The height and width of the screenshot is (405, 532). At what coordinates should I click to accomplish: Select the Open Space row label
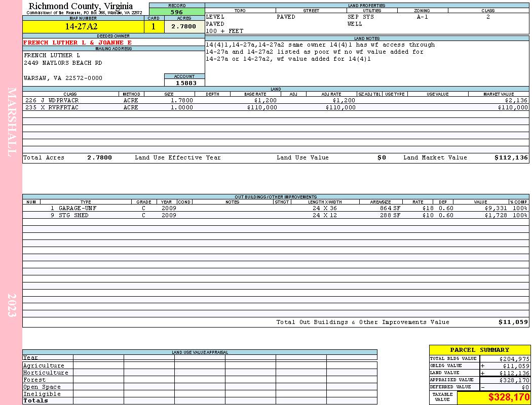click(x=42, y=387)
